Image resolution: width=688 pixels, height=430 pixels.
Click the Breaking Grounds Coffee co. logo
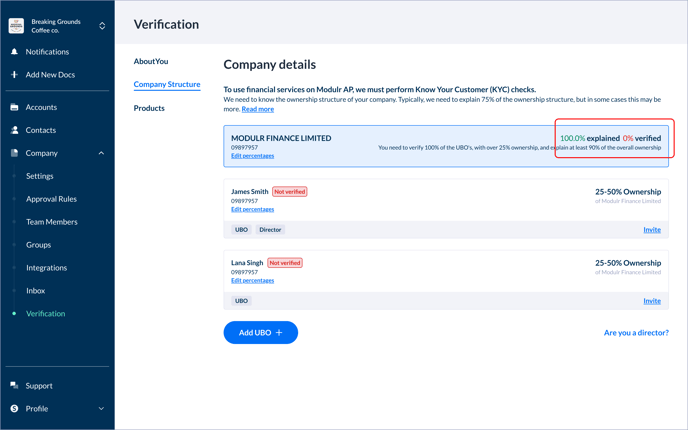tap(16, 26)
